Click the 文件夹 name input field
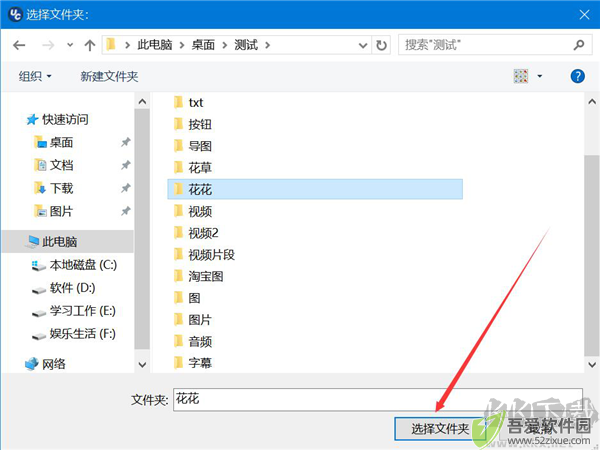 (378, 399)
